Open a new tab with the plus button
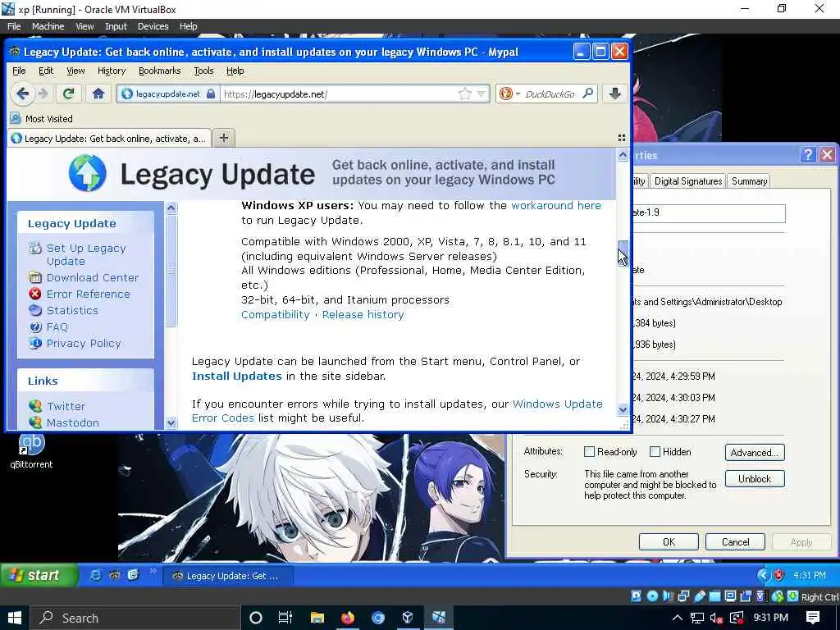Viewport: 840px width, 630px height. (224, 138)
